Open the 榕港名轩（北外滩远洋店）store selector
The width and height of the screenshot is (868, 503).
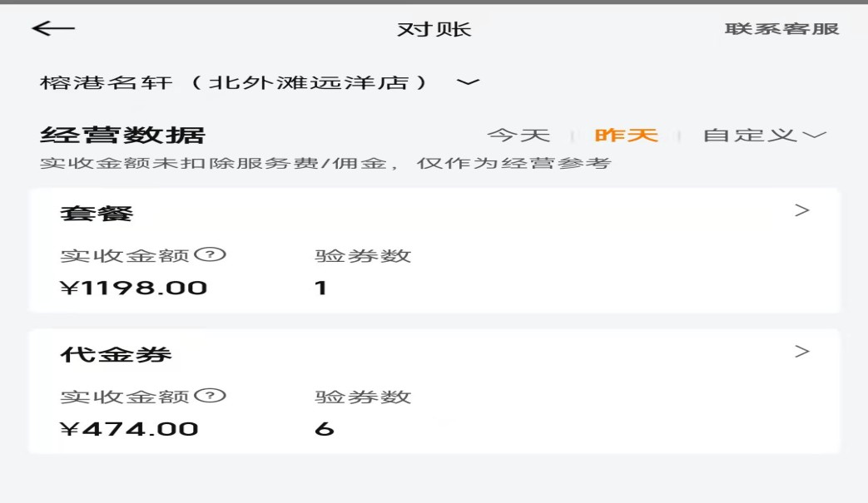coord(236,82)
